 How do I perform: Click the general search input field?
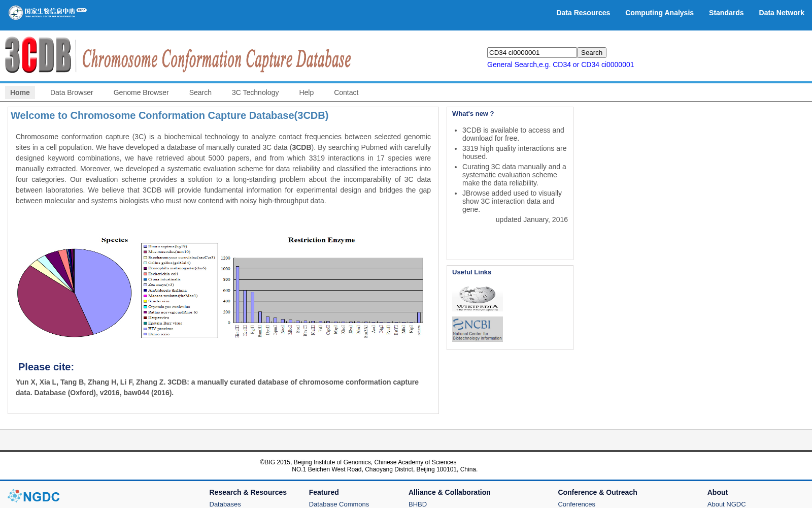(532, 52)
